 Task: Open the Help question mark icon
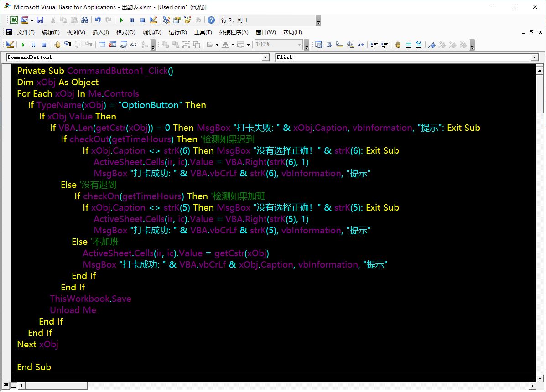pyautogui.click(x=211, y=20)
